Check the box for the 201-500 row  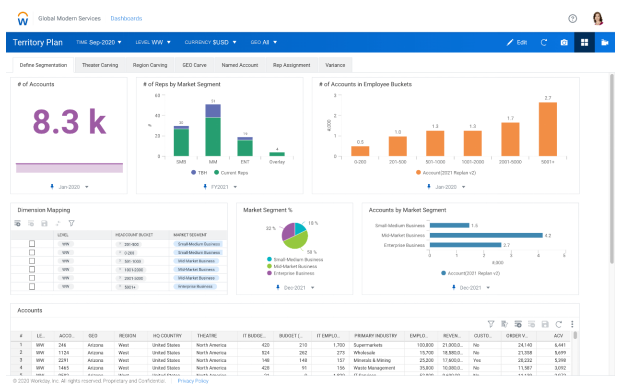(x=32, y=244)
